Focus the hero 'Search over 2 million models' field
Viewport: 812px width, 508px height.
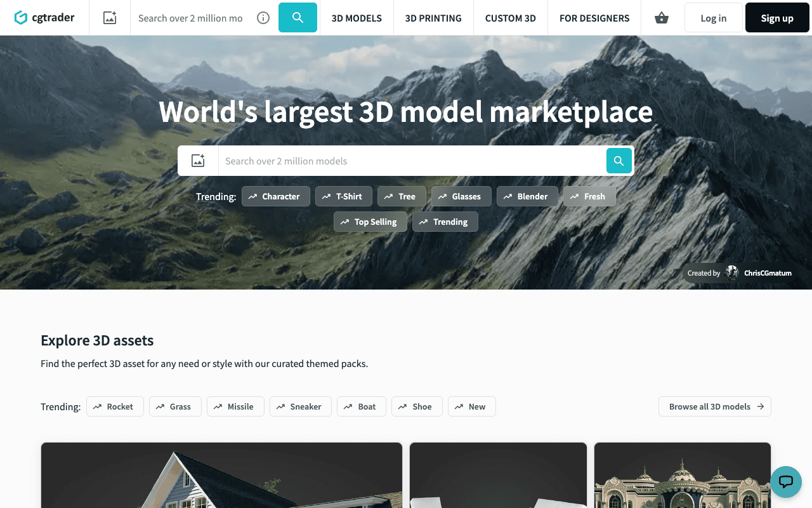(412, 161)
